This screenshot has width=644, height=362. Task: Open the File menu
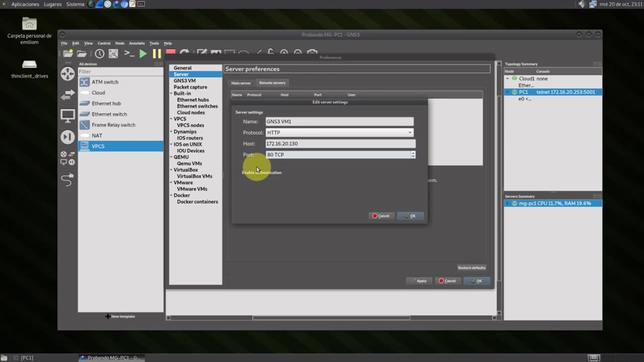[x=64, y=43]
